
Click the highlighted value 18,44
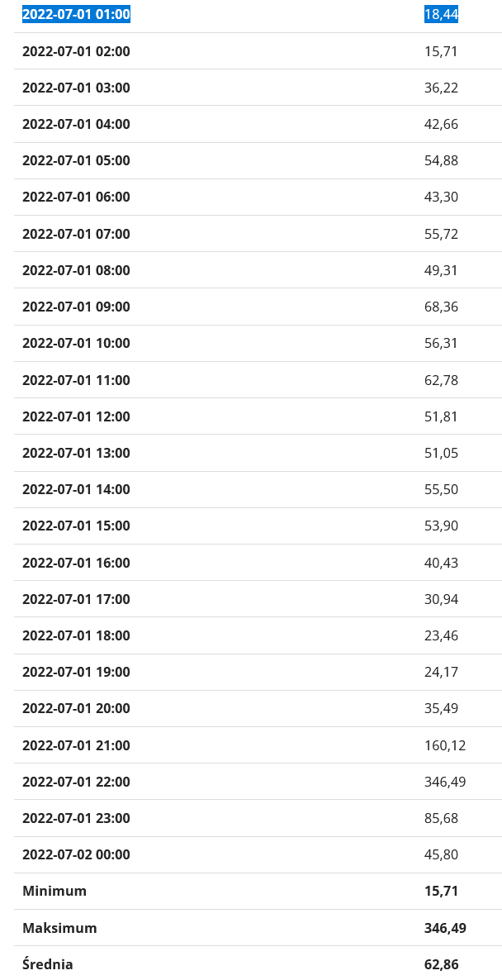[441, 15]
